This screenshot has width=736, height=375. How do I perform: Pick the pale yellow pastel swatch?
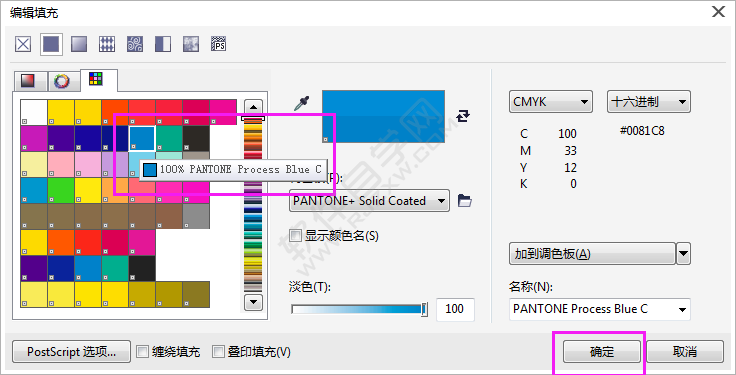[x=34, y=164]
